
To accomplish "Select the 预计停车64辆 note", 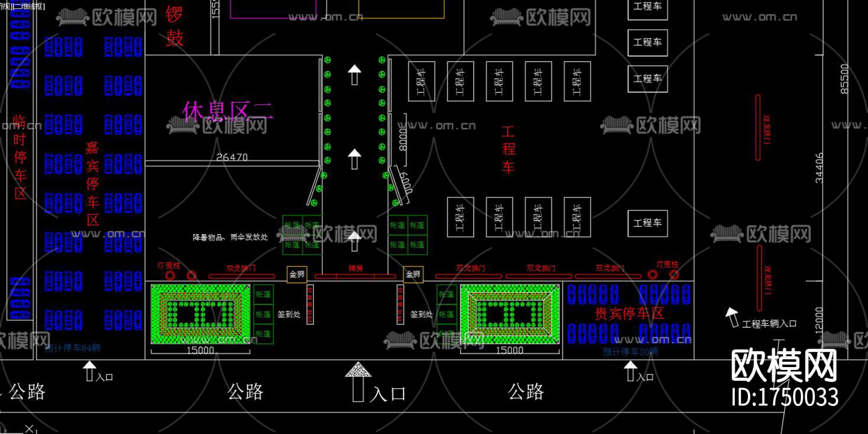I will pyautogui.click(x=72, y=348).
